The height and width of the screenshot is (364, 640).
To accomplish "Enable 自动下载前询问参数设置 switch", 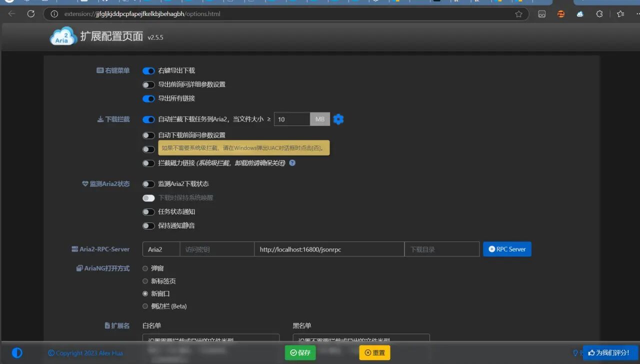I will tap(148, 135).
